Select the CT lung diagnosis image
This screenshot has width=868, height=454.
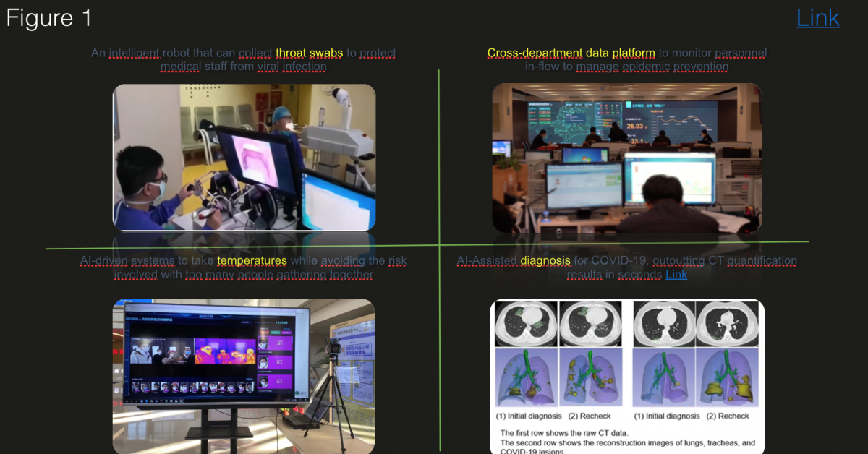(x=627, y=376)
